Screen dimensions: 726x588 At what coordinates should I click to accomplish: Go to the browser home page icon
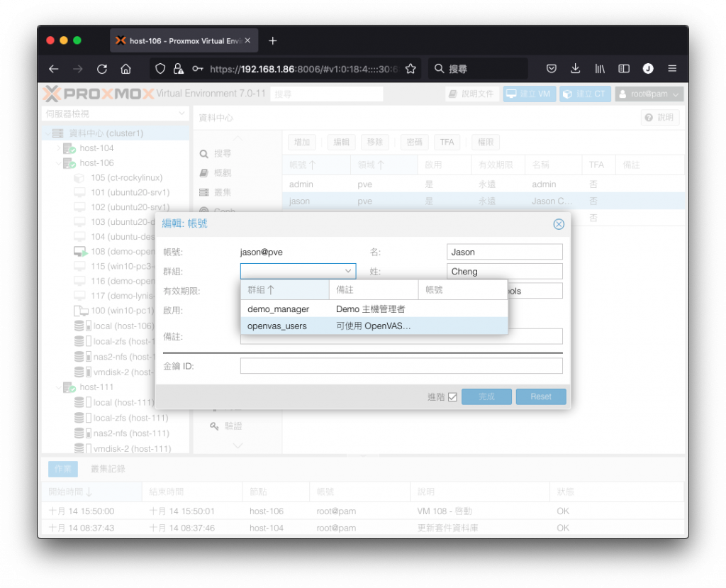click(126, 69)
